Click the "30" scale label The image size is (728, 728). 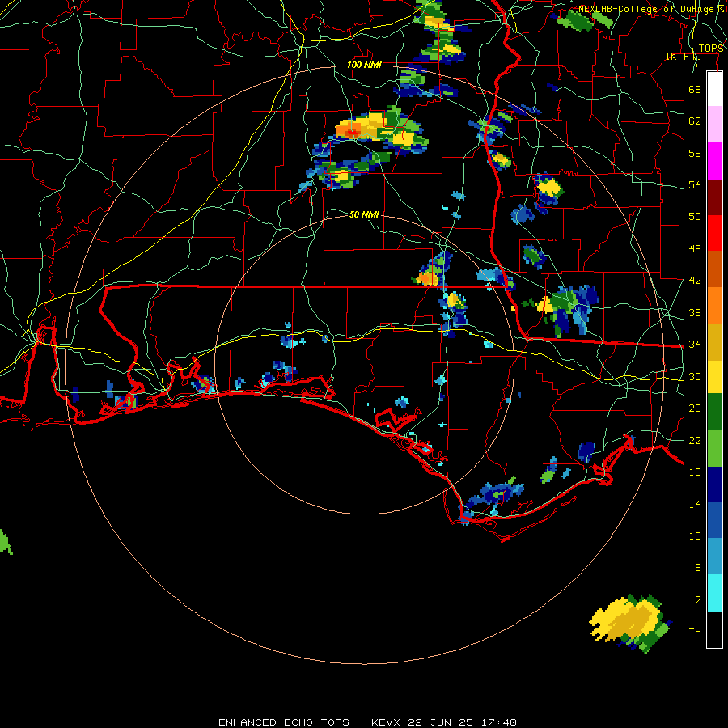[695, 376]
